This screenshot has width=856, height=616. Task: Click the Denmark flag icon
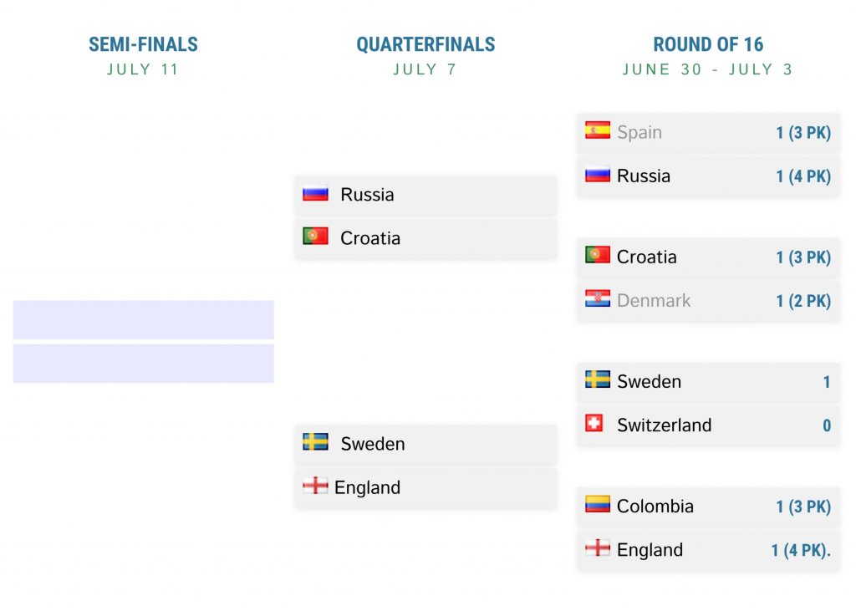[598, 299]
